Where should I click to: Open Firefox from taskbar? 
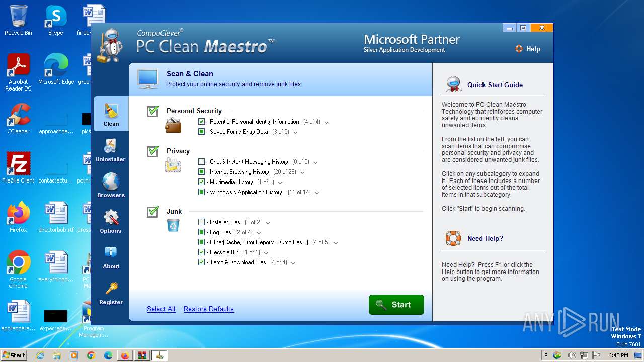click(x=125, y=355)
